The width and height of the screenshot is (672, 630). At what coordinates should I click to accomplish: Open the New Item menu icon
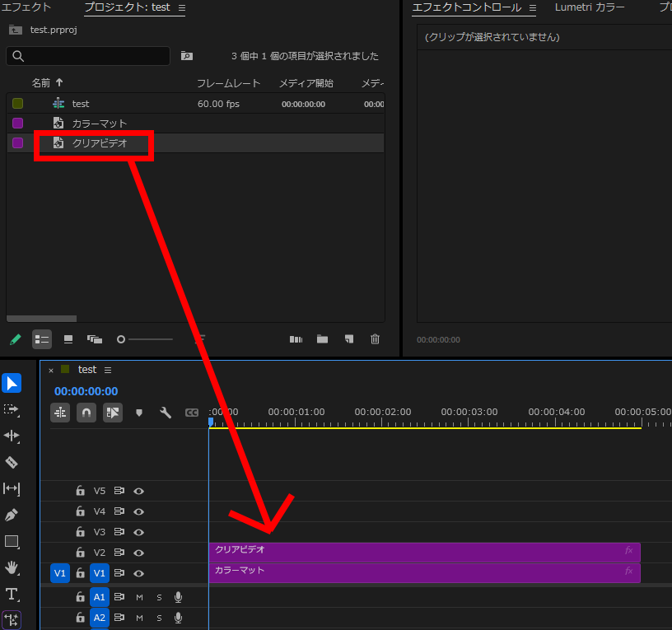point(349,339)
